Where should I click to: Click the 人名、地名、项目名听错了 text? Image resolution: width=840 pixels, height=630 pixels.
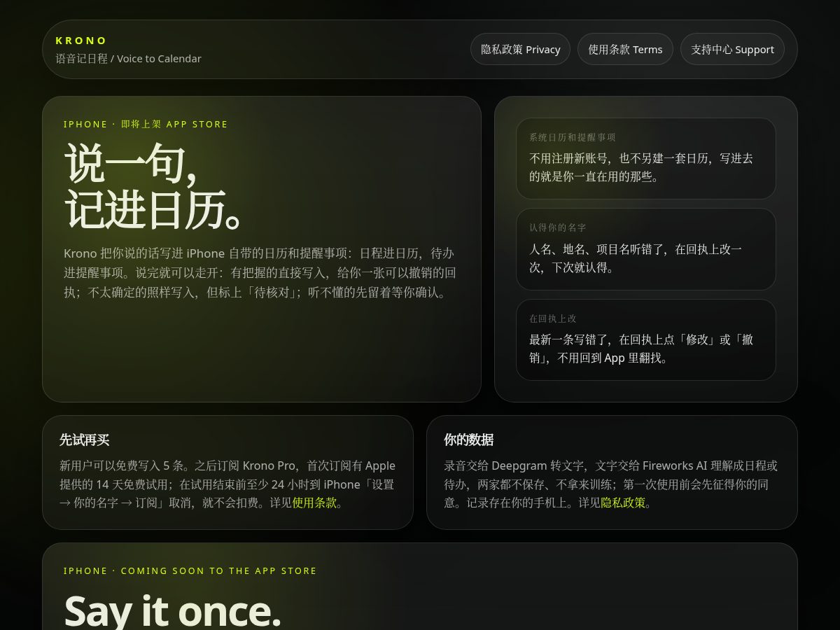636,258
